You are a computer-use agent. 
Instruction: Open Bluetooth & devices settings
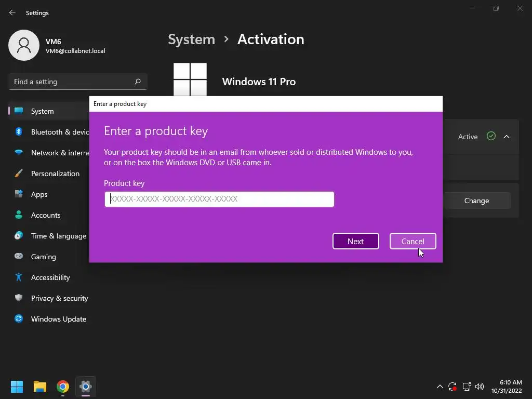click(49, 132)
